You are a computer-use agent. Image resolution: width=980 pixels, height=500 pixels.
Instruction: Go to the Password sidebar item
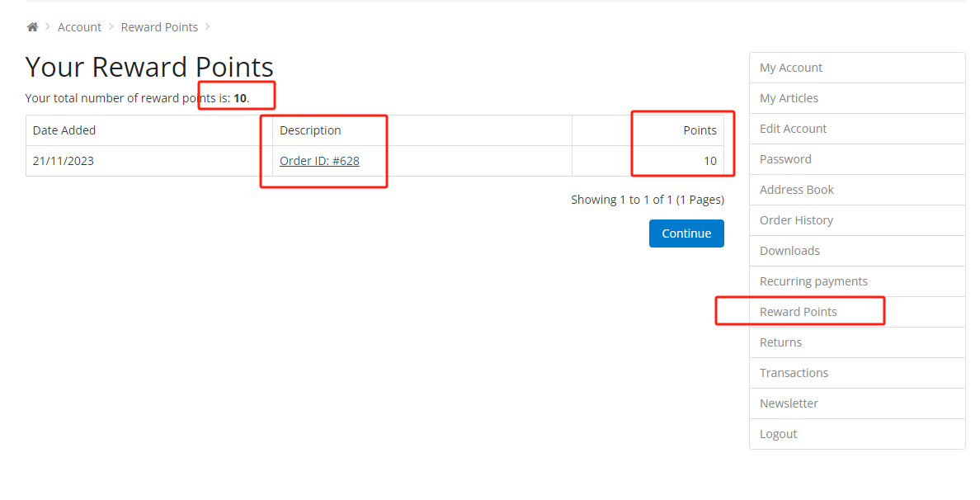(857, 159)
